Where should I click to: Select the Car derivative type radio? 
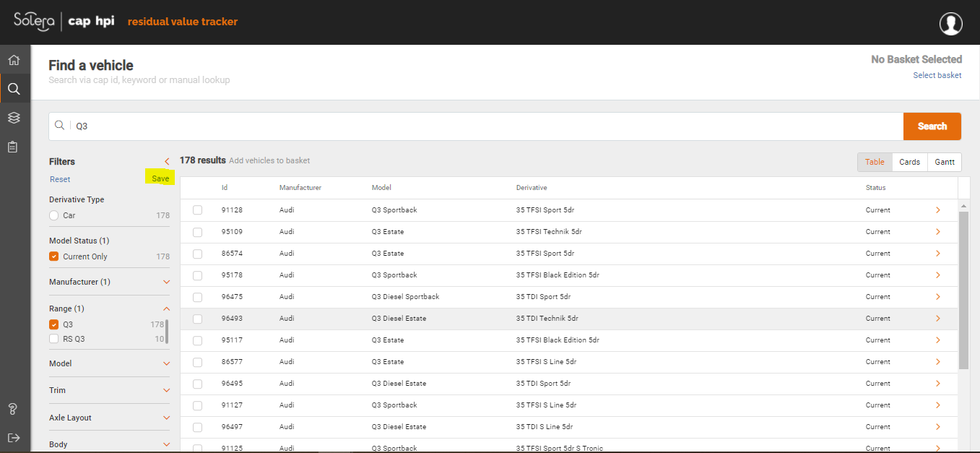click(53, 215)
